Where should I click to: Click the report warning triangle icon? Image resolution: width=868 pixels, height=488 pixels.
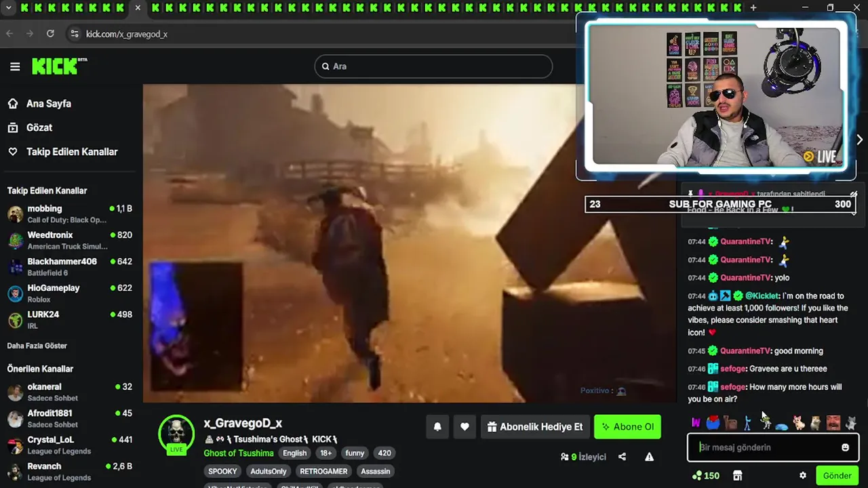[x=649, y=457]
